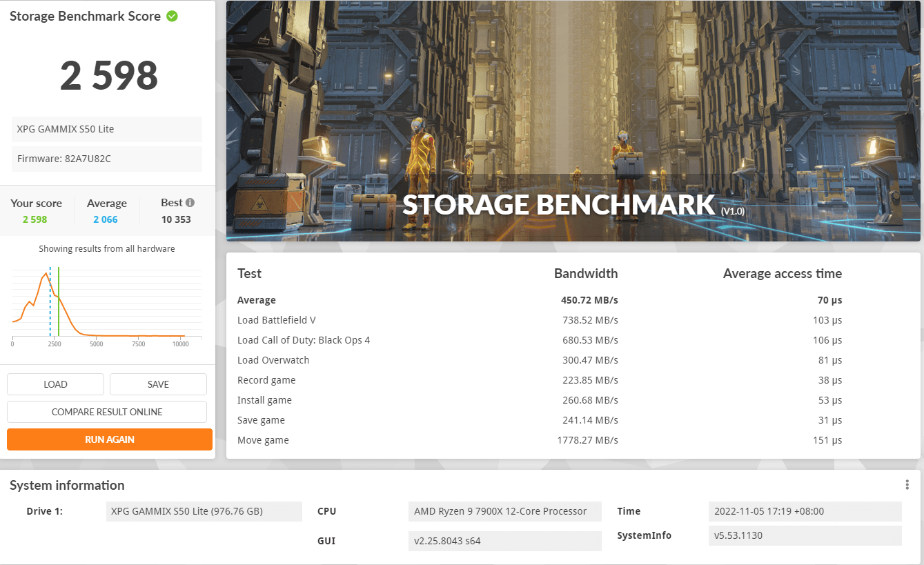Click the Test column header
This screenshot has width=924, height=565.
(249, 274)
